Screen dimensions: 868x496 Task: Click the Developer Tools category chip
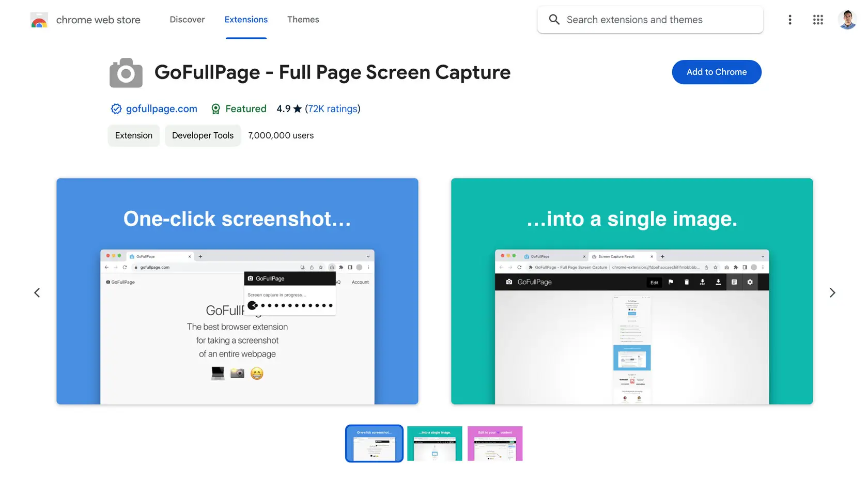[x=203, y=135]
